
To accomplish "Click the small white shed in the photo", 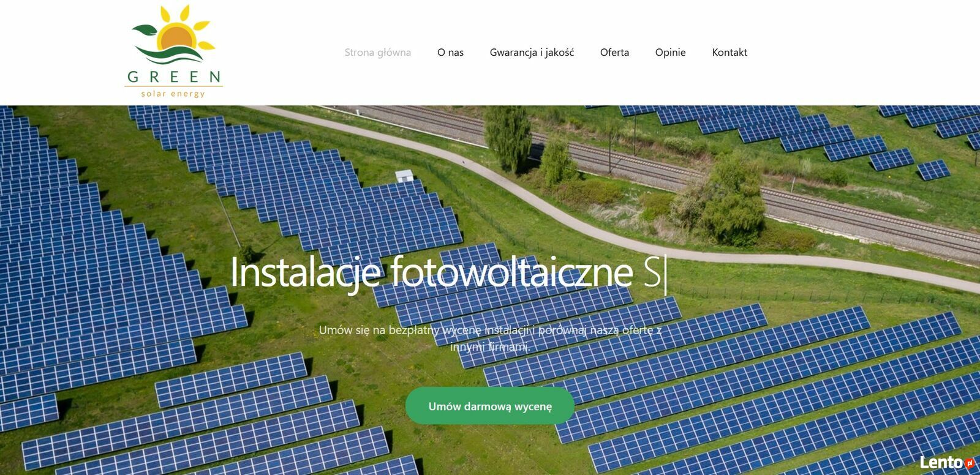I will tap(404, 176).
